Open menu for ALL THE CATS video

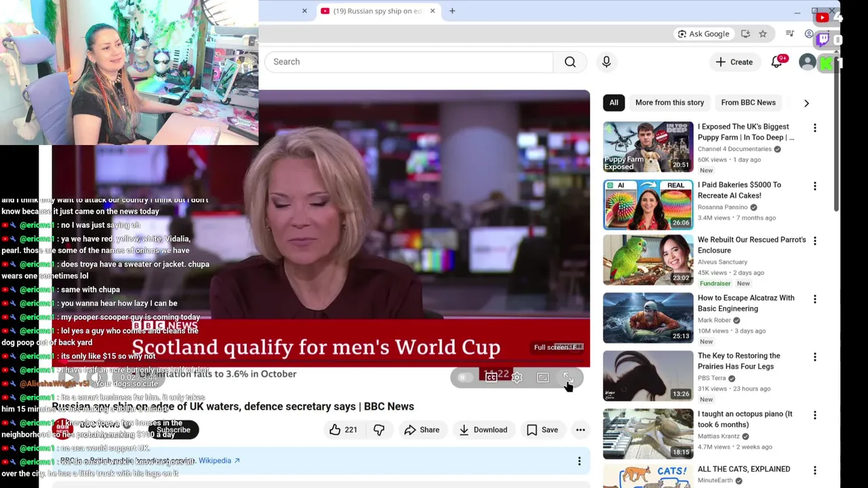tap(814, 470)
